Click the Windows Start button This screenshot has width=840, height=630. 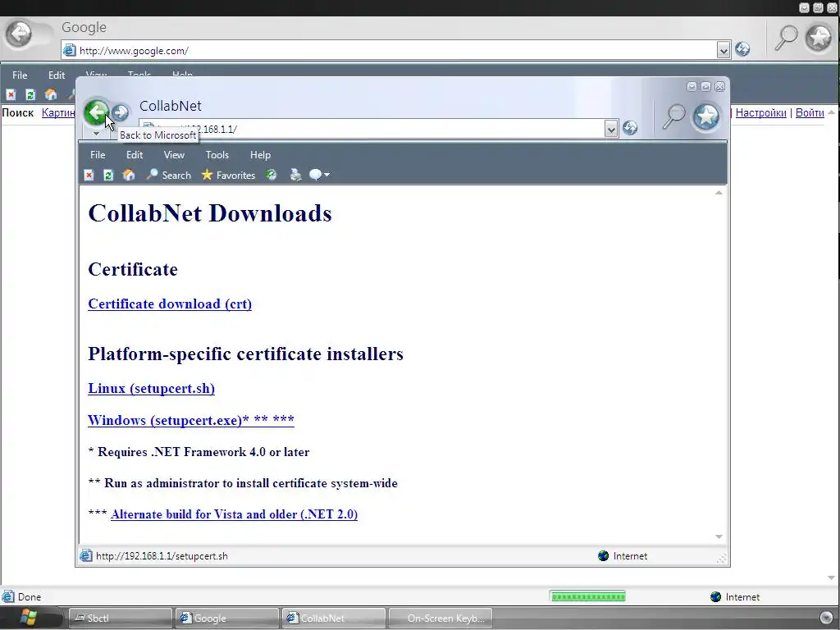(x=28, y=617)
